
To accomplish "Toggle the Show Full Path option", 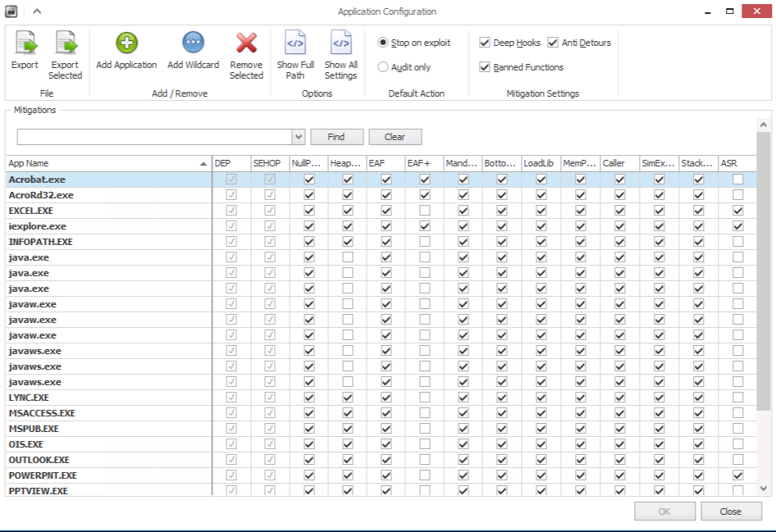I will click(x=295, y=43).
